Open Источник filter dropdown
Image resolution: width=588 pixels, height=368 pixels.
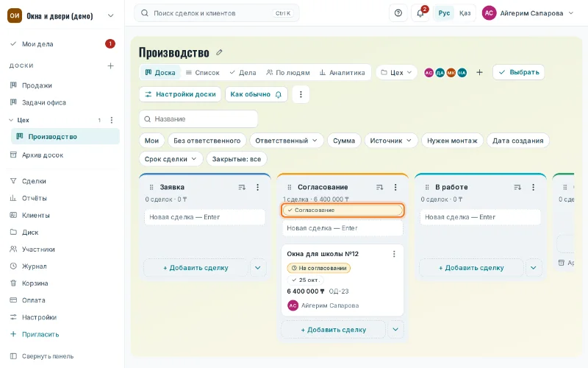(x=391, y=141)
